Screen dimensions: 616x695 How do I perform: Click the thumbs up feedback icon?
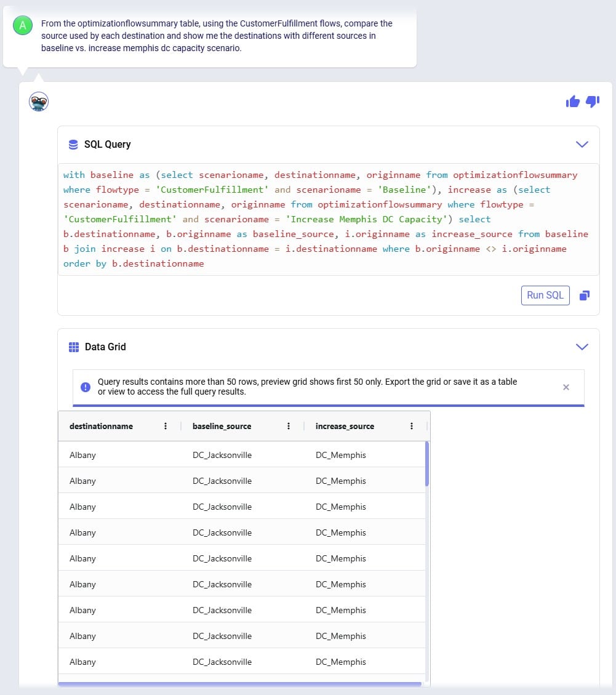pyautogui.click(x=572, y=102)
